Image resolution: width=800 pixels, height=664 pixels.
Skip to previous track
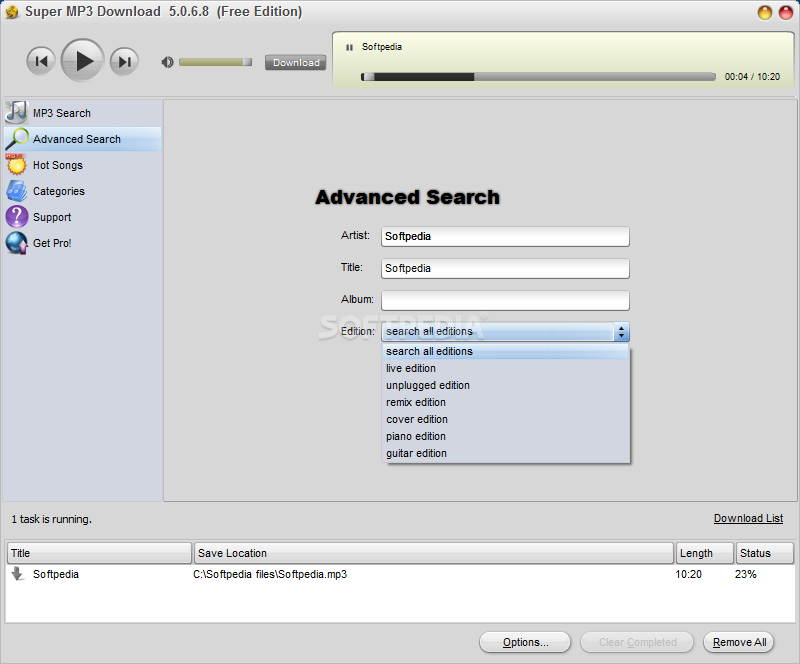point(41,62)
